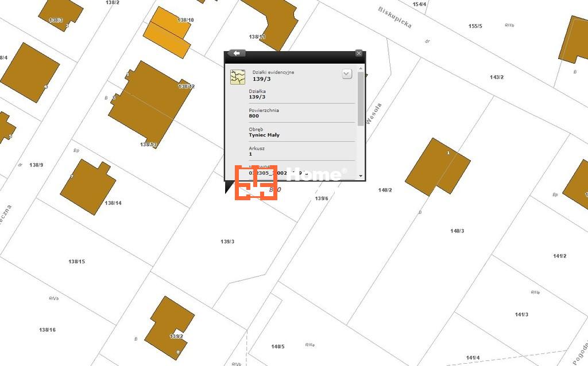The width and height of the screenshot is (588, 366).
Task: Select parcel 141/3 on the map
Action: click(x=521, y=314)
